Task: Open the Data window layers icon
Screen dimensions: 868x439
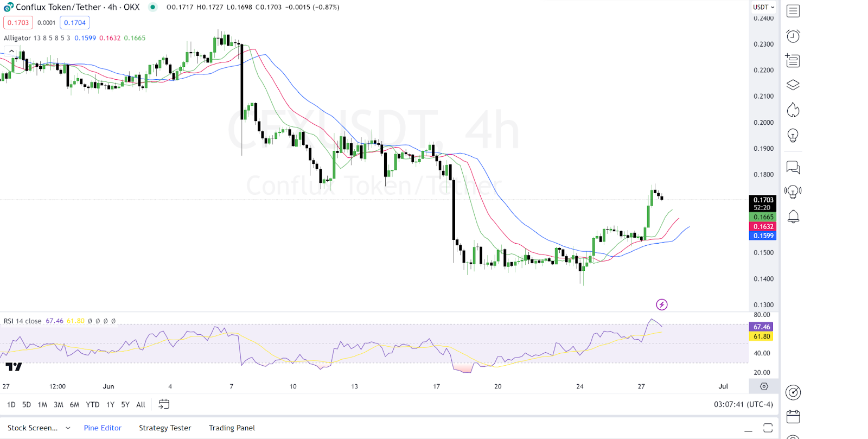Action: pos(793,85)
